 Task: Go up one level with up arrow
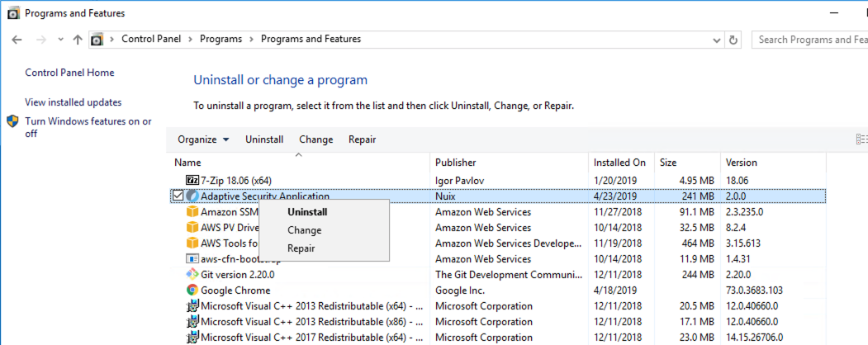tap(78, 40)
